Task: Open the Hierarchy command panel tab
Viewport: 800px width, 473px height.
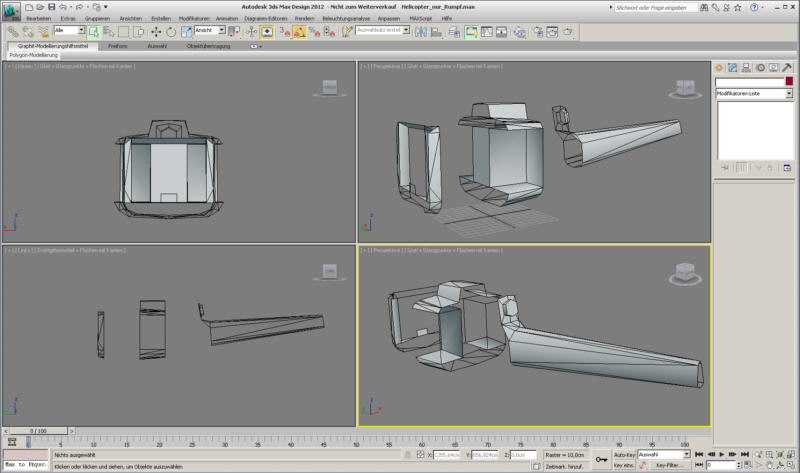Action: [x=747, y=67]
